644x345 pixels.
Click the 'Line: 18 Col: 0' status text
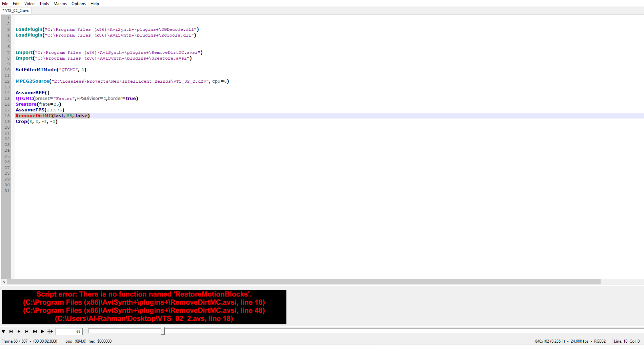627,341
